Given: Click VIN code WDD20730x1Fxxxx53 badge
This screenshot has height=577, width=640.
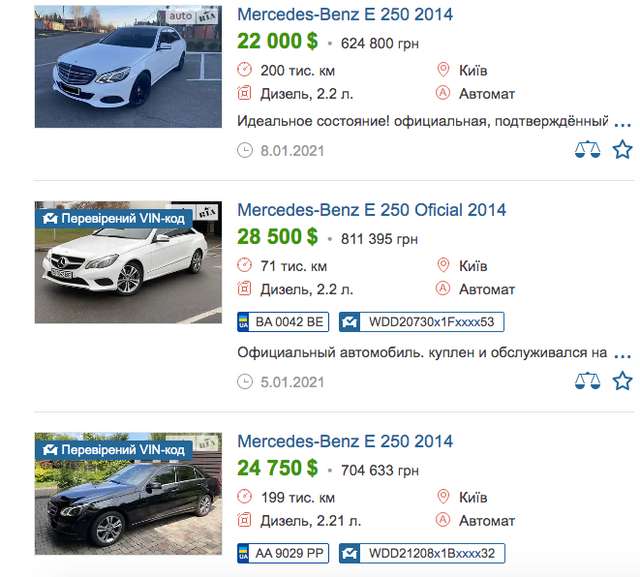Looking at the screenshot, I should click(x=421, y=322).
